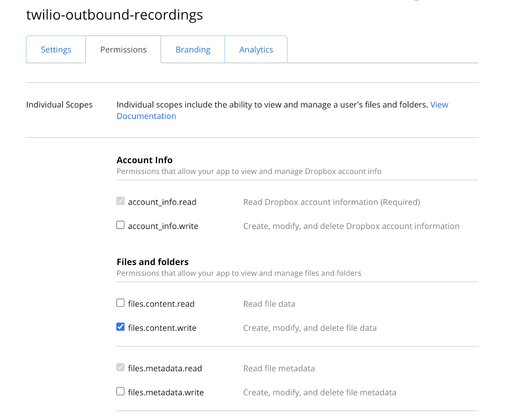Click the Account Info heading

(144, 160)
